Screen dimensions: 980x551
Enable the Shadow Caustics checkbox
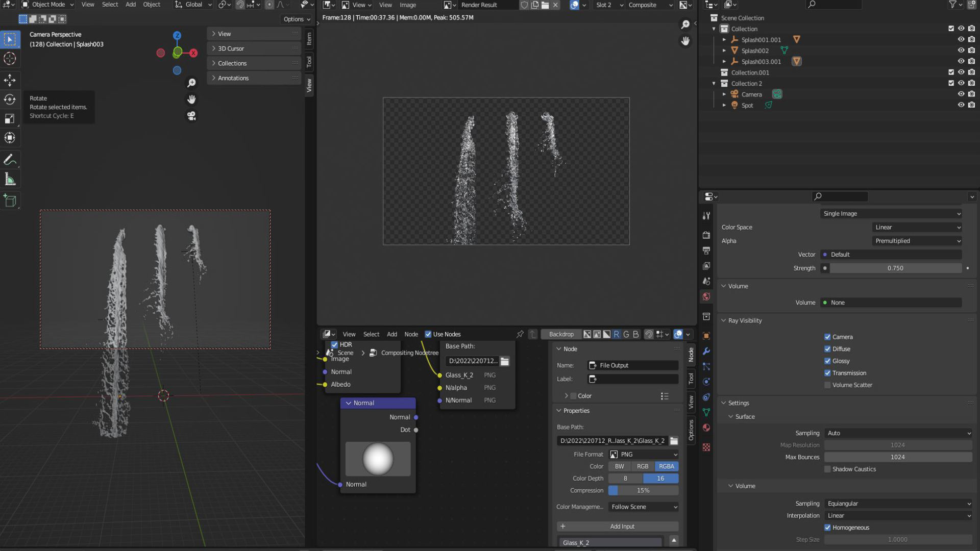tap(827, 469)
